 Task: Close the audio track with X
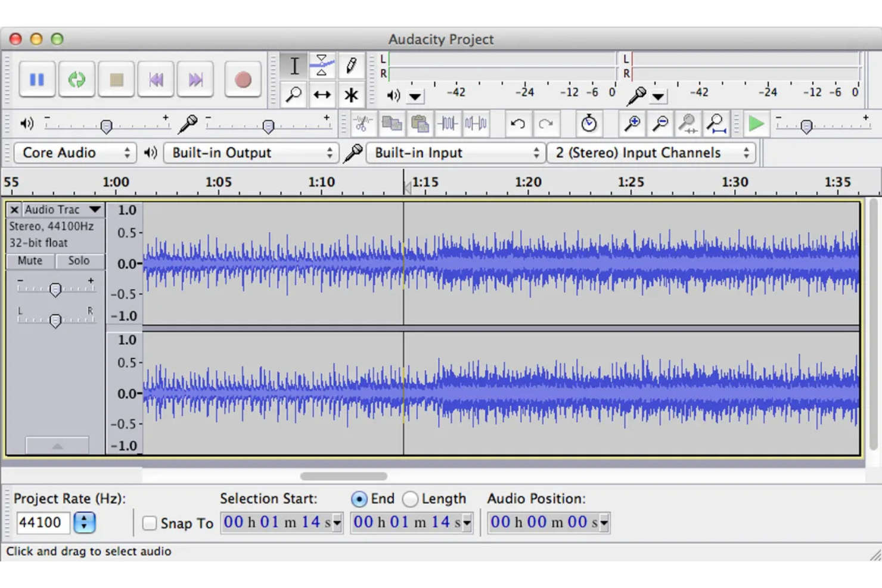(14, 210)
